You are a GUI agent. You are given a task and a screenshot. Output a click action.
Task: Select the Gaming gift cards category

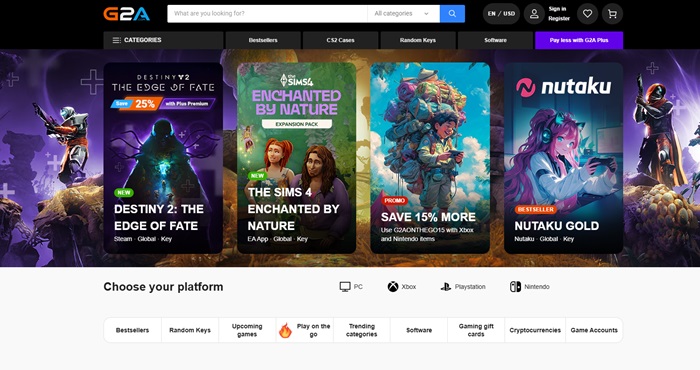476,330
